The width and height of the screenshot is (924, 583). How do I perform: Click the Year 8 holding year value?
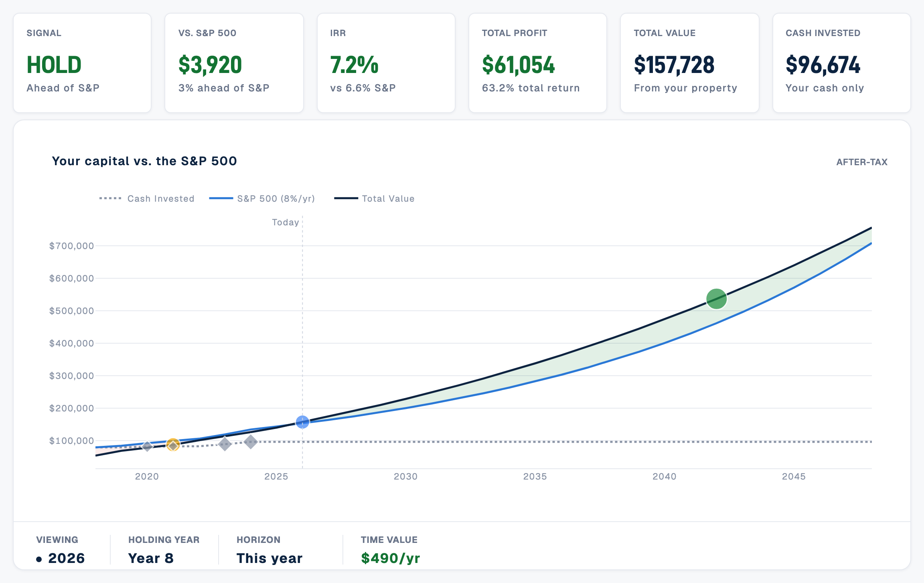coord(151,558)
